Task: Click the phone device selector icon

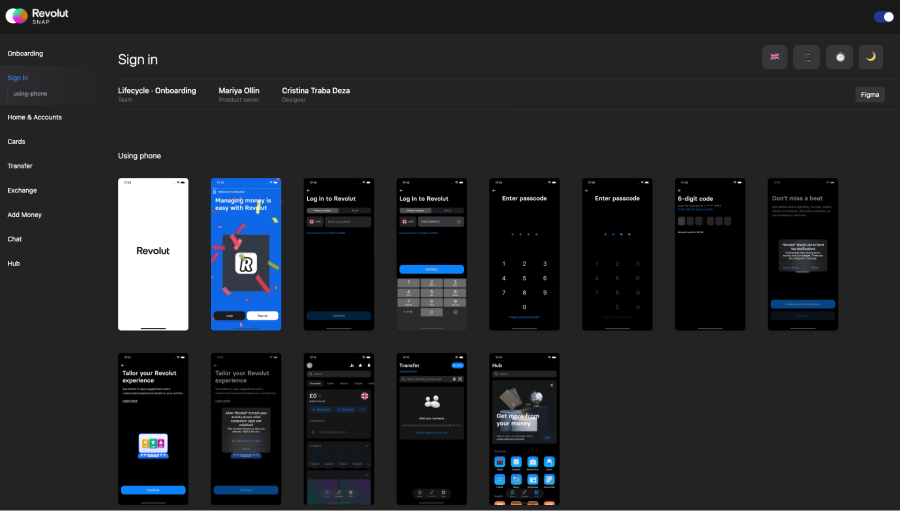Action: point(807,57)
